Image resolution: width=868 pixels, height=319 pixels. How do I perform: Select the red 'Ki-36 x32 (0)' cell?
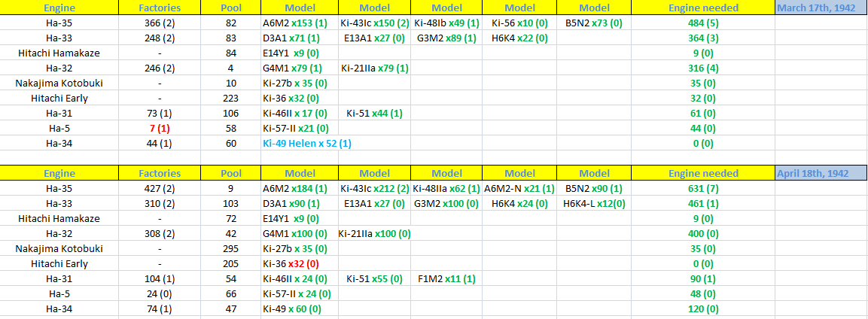click(x=300, y=263)
